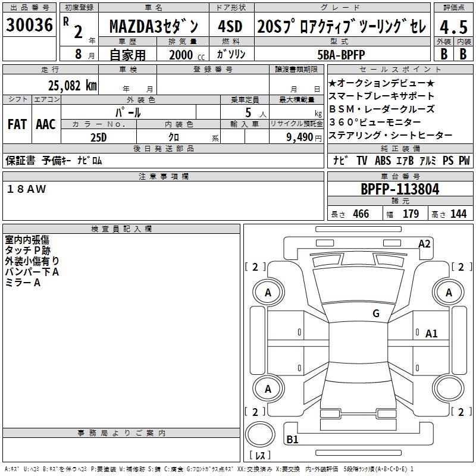The height and width of the screenshot is (476, 476).
Task: Click the spare tire circle above レス
Action: [x=260, y=434]
